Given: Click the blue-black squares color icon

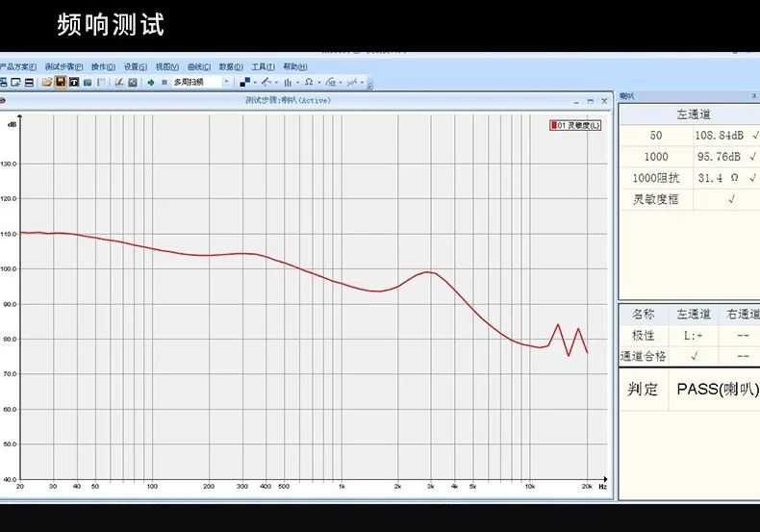Looking at the screenshot, I should coord(245,83).
